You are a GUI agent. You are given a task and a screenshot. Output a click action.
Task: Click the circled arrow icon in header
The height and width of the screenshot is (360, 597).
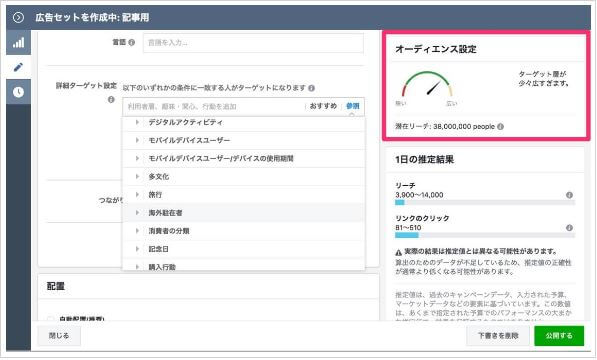point(18,18)
